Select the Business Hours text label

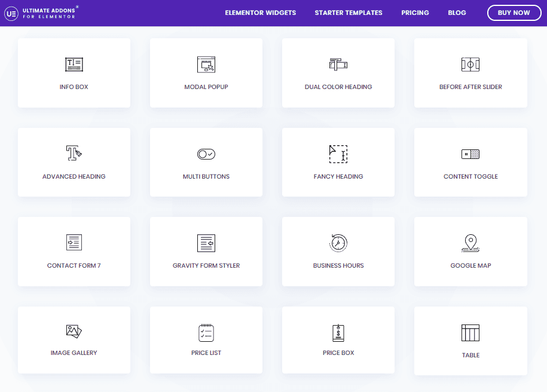[338, 265]
